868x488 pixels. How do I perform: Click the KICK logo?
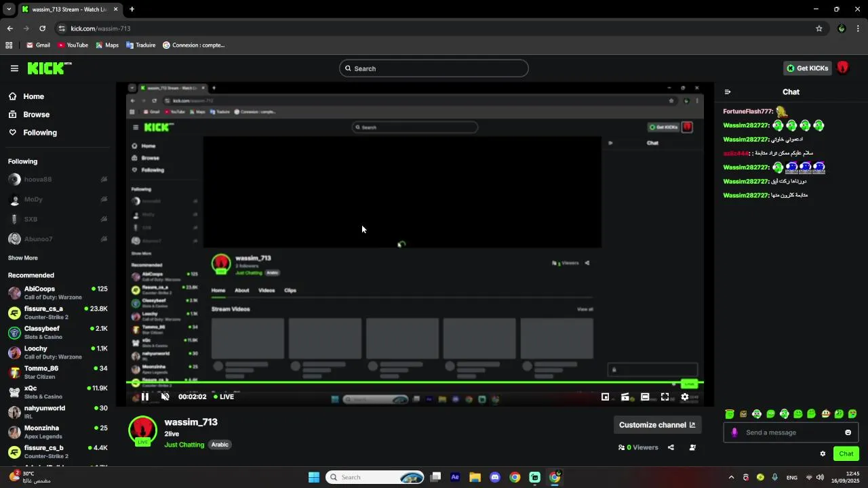pos(50,68)
